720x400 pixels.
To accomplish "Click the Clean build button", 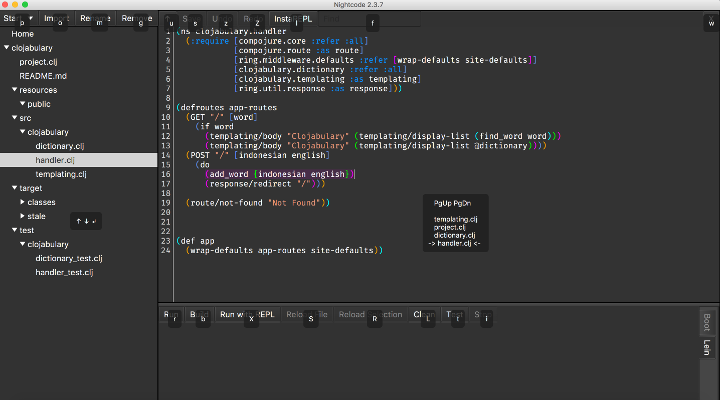I will pos(424,315).
